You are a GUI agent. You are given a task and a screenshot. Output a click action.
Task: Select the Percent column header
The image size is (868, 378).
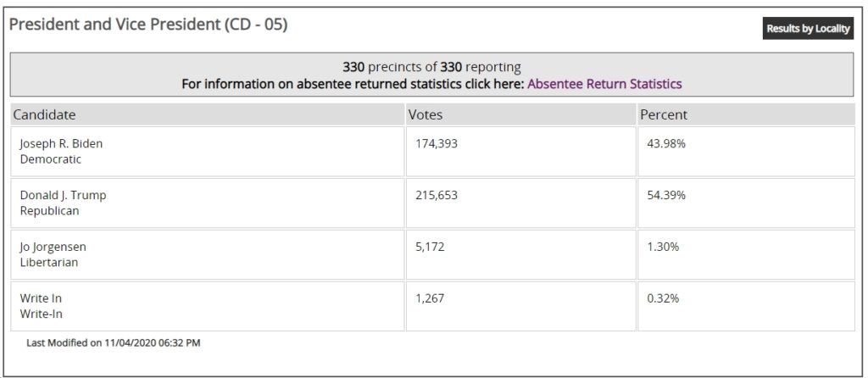(746, 114)
